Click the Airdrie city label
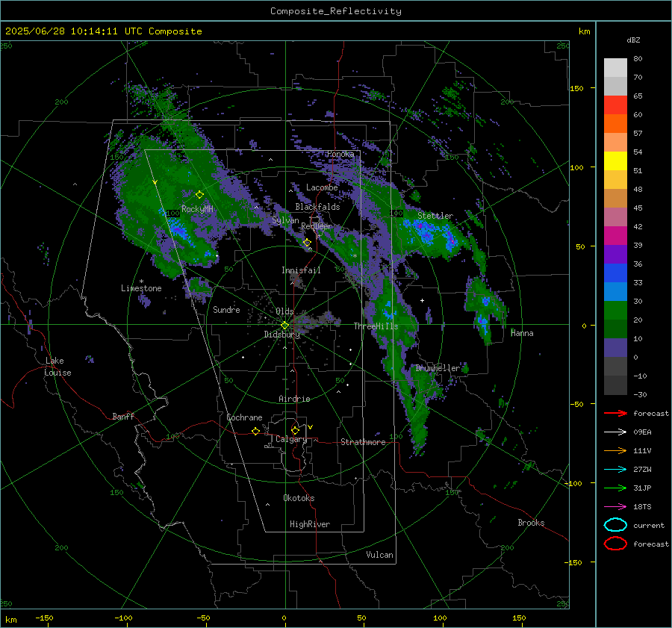The image size is (672, 628). click(x=294, y=399)
